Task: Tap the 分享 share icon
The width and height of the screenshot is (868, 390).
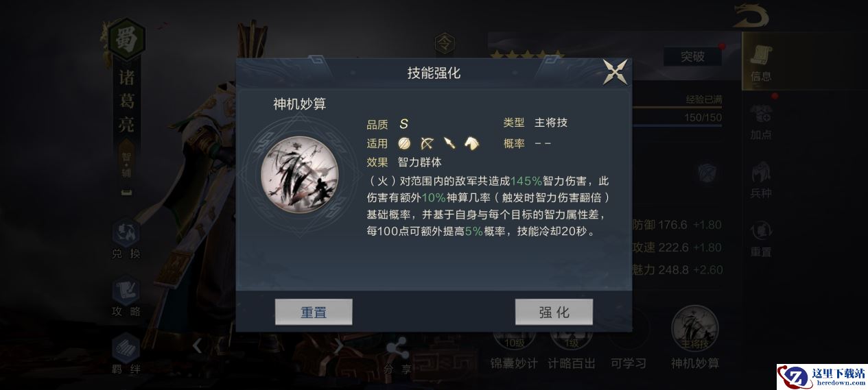Action: [397, 356]
